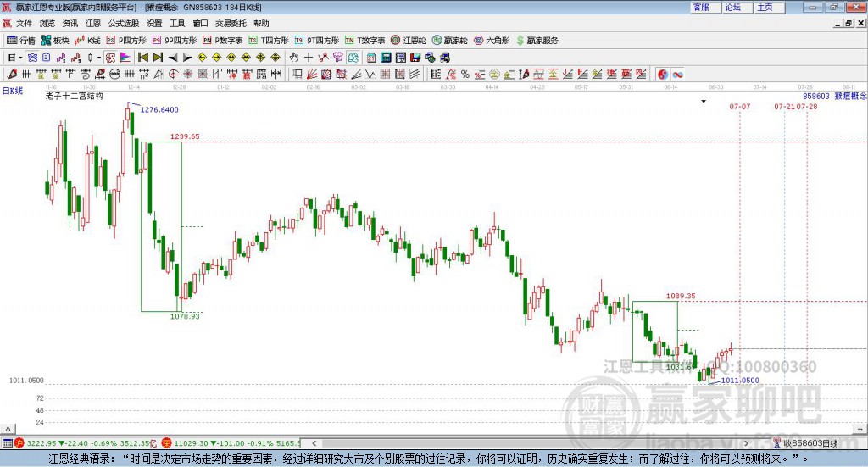Screen dimensions: 868x467
Task: Open the 板块 sector view
Action: [55, 41]
